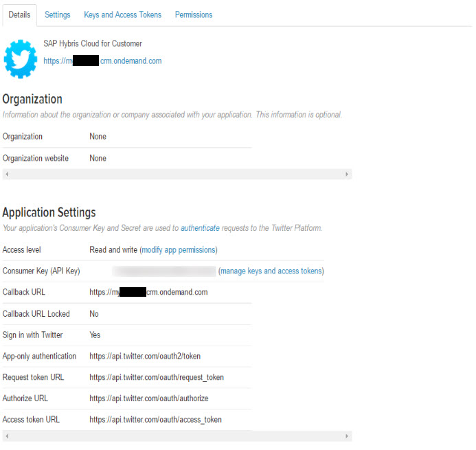Image resolution: width=476 pixels, height=450 pixels.
Task: Select the SAP Hybris Cloud for Customer title
Action: point(93,43)
